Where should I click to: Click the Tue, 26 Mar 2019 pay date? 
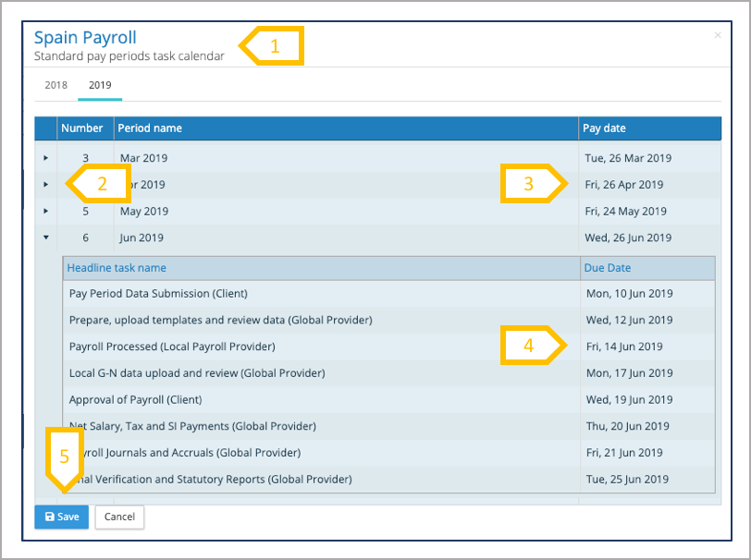point(628,158)
